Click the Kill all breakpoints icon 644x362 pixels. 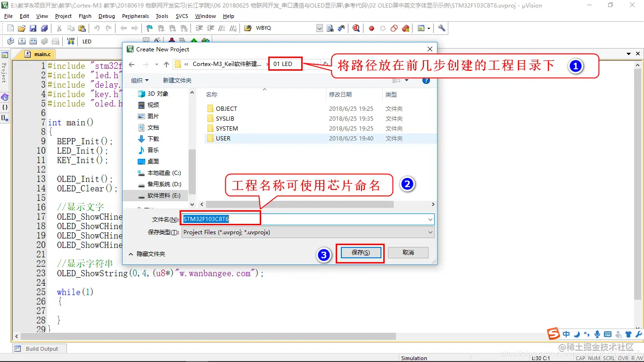405,28
